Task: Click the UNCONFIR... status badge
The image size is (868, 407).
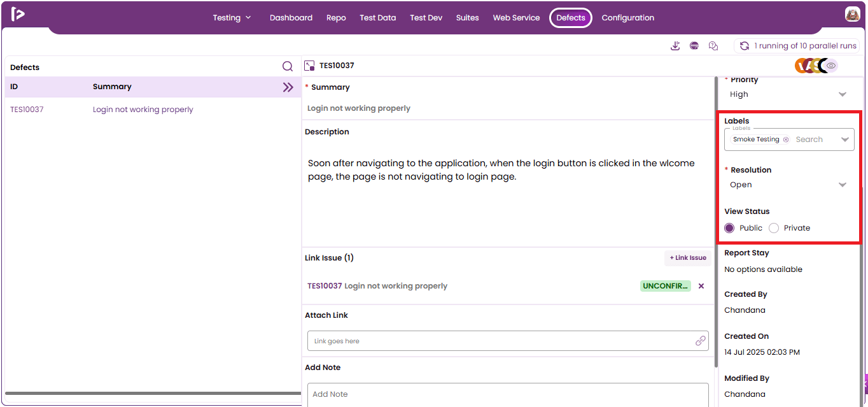Action: click(x=665, y=286)
